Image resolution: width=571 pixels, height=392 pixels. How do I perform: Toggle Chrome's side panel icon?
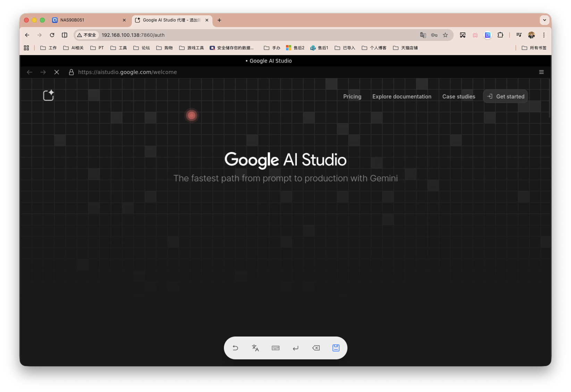tap(65, 35)
